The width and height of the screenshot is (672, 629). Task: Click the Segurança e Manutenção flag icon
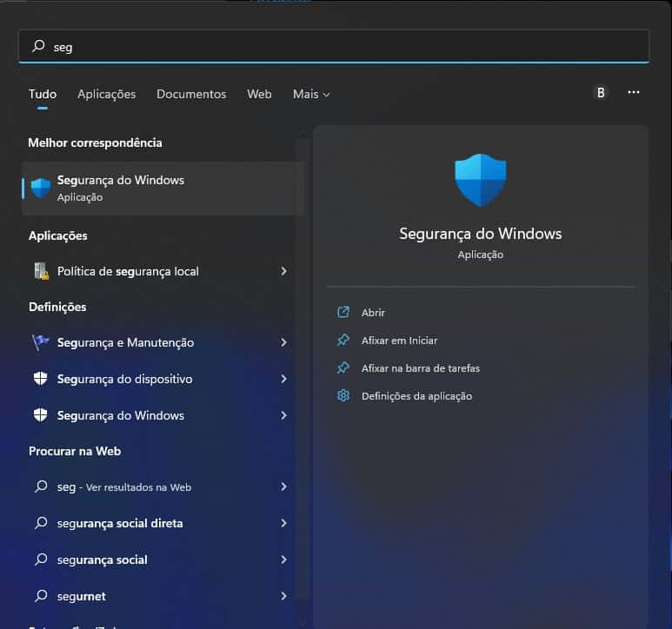click(x=41, y=342)
